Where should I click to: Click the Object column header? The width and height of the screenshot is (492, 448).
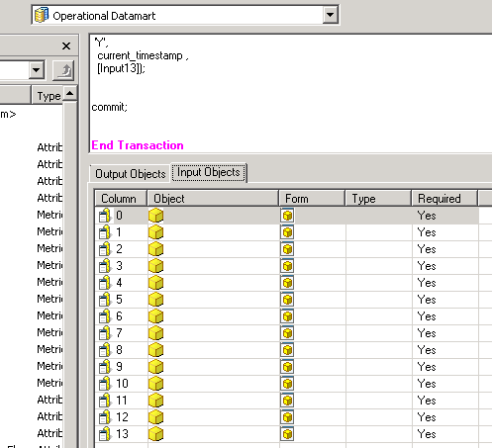(x=213, y=199)
